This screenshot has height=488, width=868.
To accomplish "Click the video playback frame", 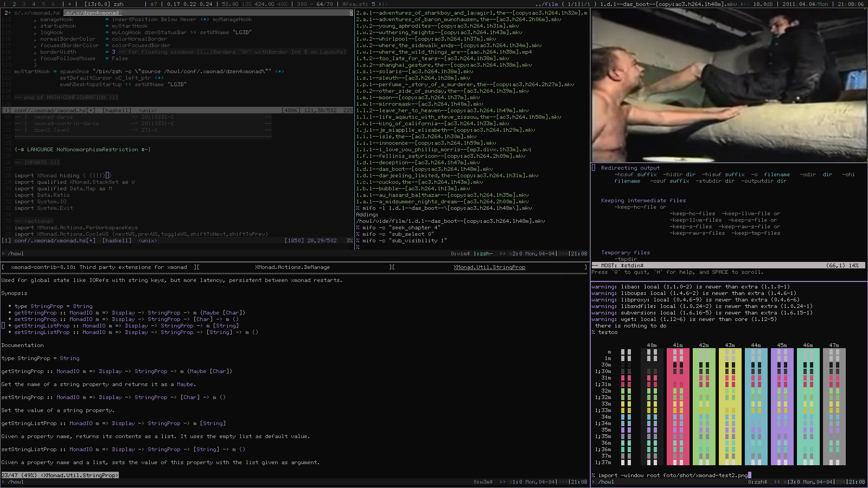I will [729, 86].
